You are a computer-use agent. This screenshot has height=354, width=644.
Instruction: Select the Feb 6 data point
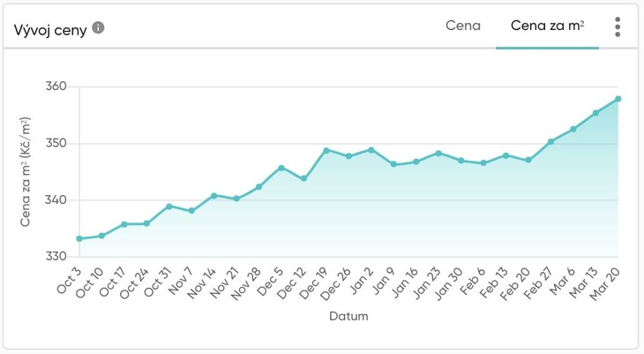483,162
